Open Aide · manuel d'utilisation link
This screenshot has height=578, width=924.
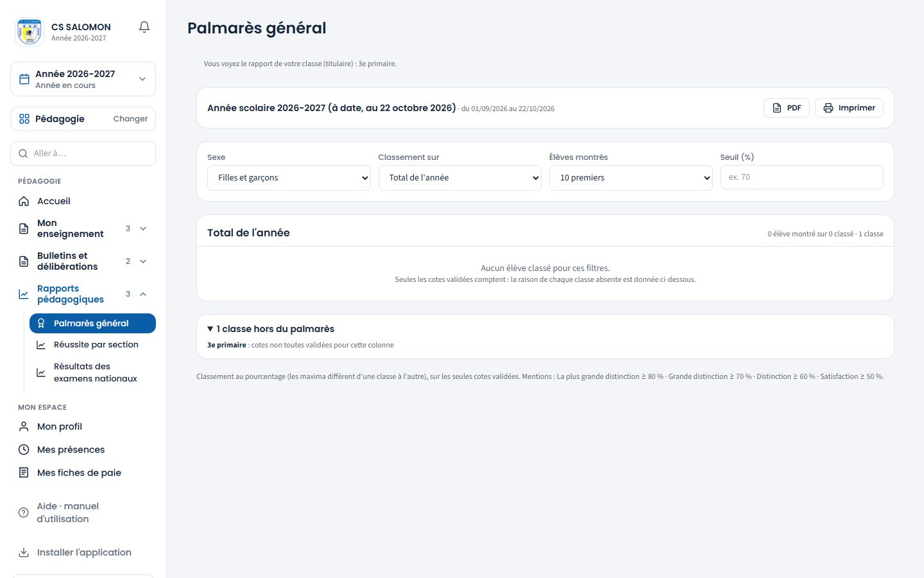[83, 512]
